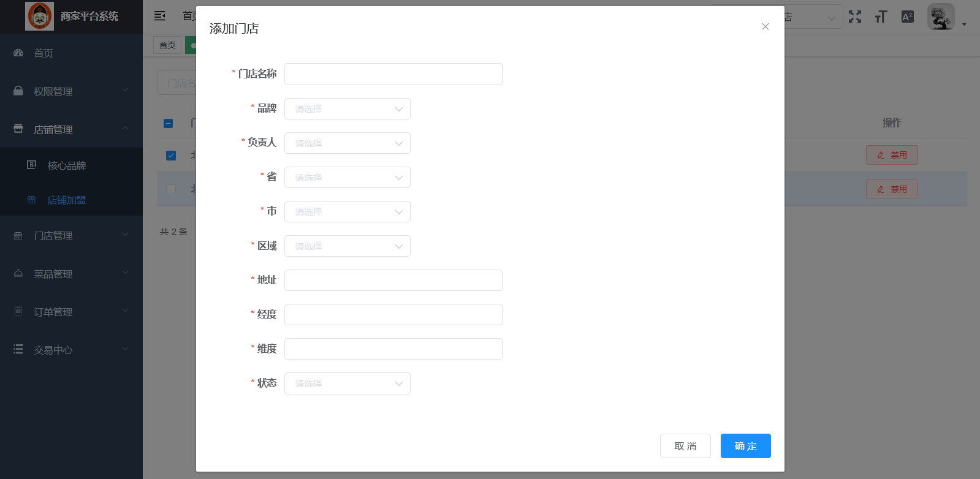Open the font size icon in header
The image size is (980, 479).
(881, 17)
